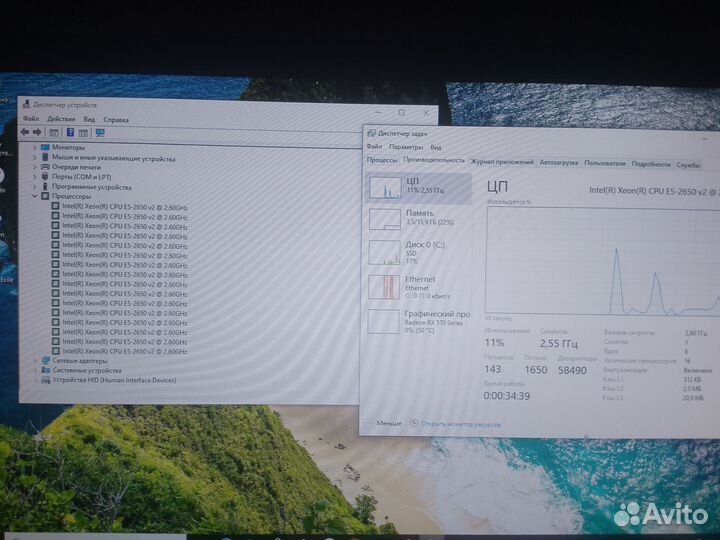This screenshot has height=540, width=720.
Task: Expand the Порты (COM и LPT) node
Action: coord(34,177)
